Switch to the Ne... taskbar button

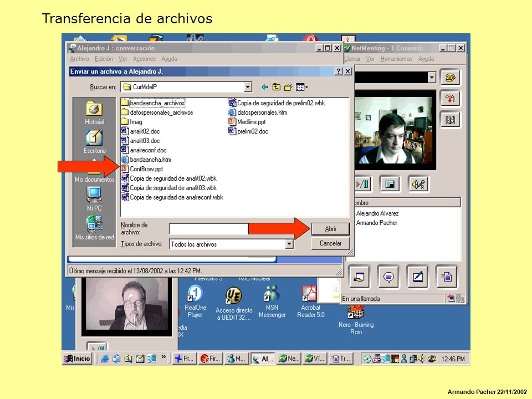[288, 359]
